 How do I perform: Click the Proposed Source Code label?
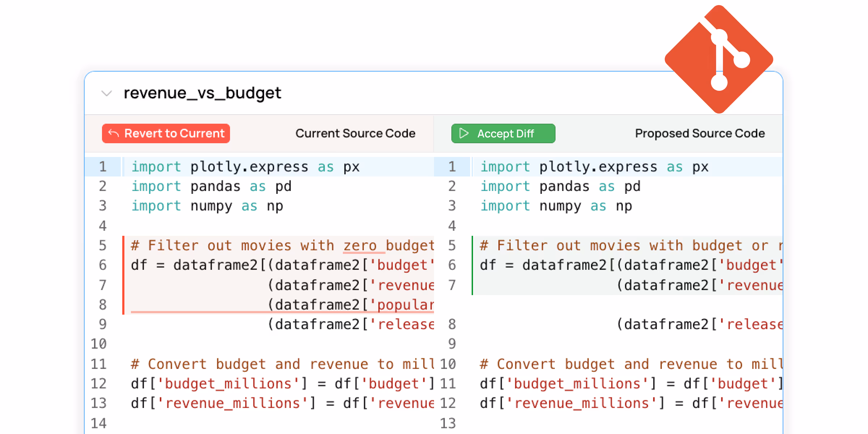700,133
